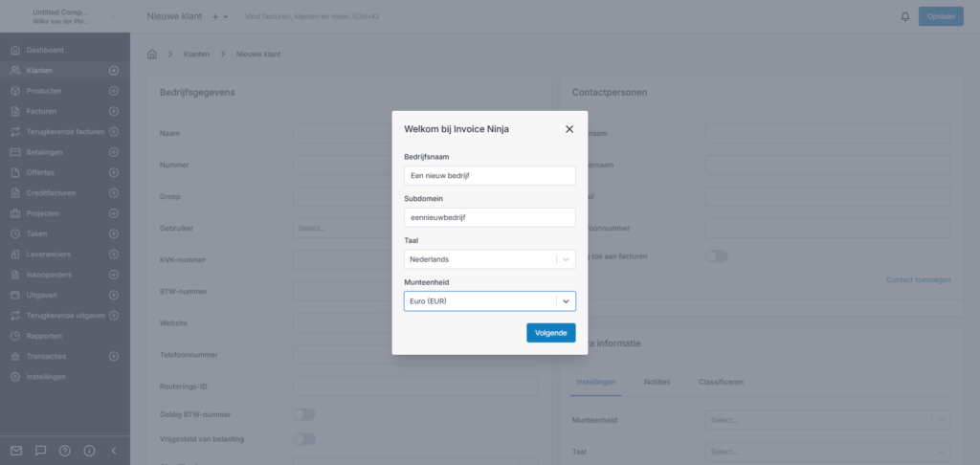Click the chat bubble icon at sidebar bottom
The image size is (980, 465).
[40, 451]
